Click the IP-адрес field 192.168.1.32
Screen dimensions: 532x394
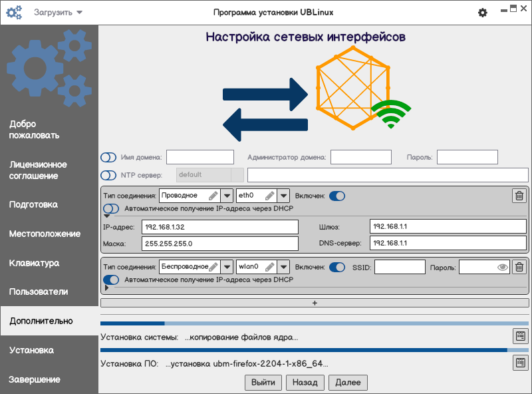click(x=220, y=227)
